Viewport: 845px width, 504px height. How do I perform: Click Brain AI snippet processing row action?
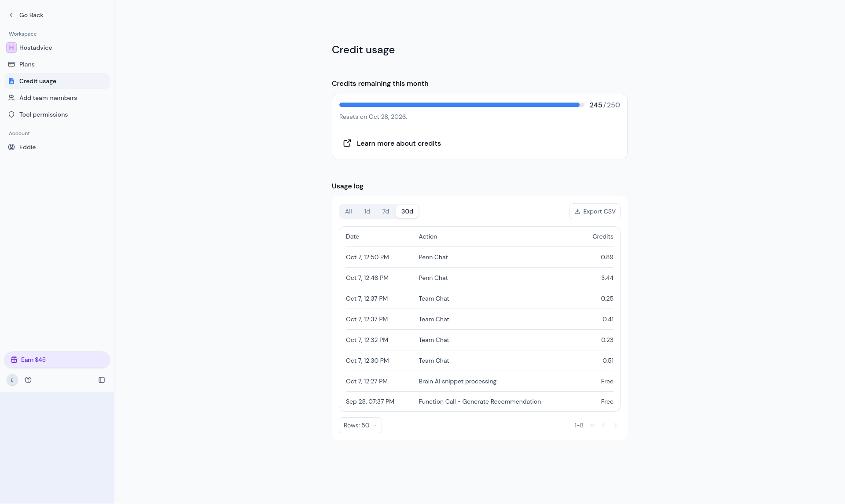457,382
